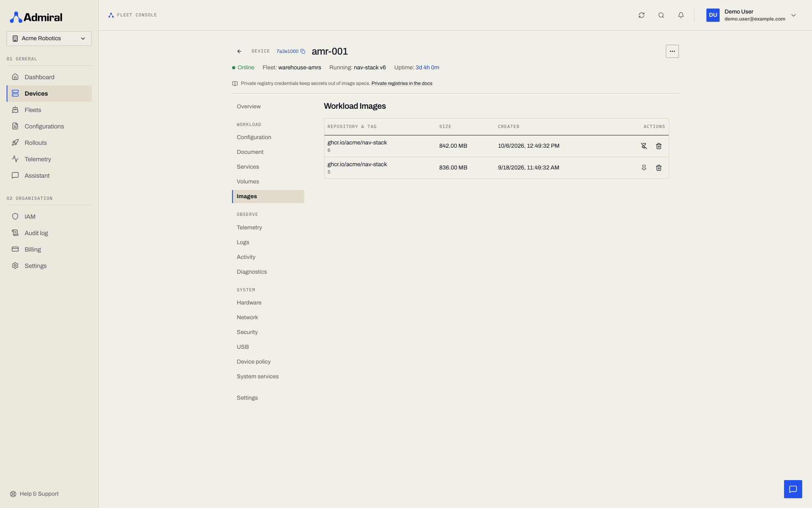Image resolution: width=812 pixels, height=508 pixels.
Task: Open Device policy section
Action: (x=268, y=362)
